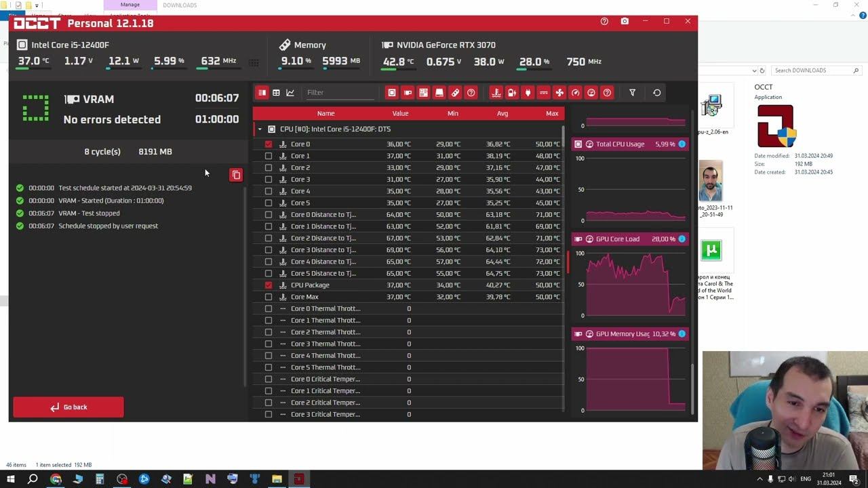868x488 pixels.
Task: Toggle motherboard sensors filter icon
Action: tap(423, 93)
